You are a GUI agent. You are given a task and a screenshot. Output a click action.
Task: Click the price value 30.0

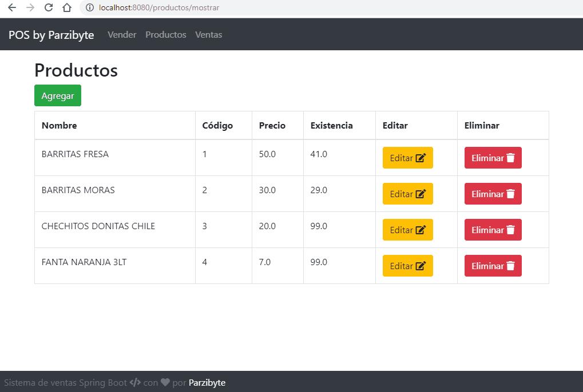[267, 190]
